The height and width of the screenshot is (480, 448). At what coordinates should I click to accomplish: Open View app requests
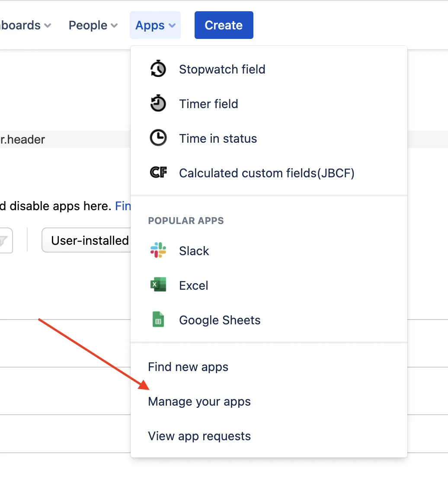tap(199, 436)
